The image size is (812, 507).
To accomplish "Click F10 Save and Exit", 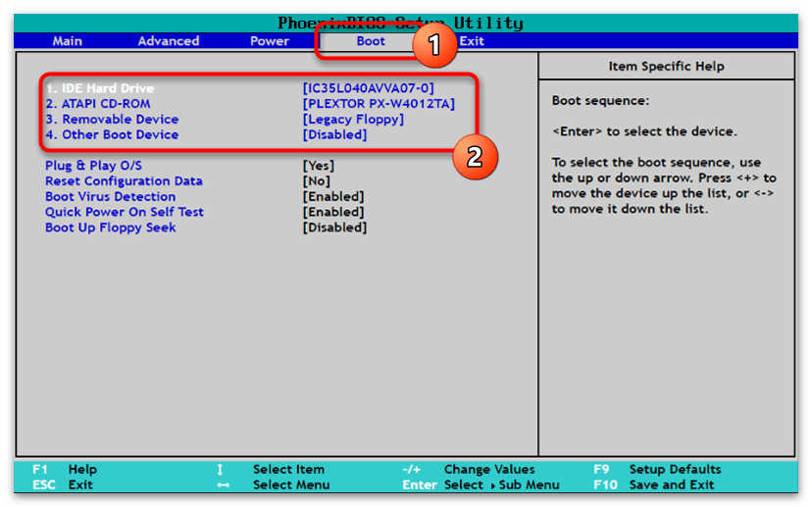I will 657,485.
